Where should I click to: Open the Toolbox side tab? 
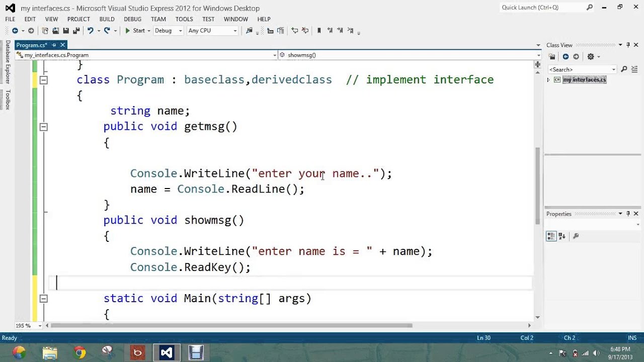point(8,100)
